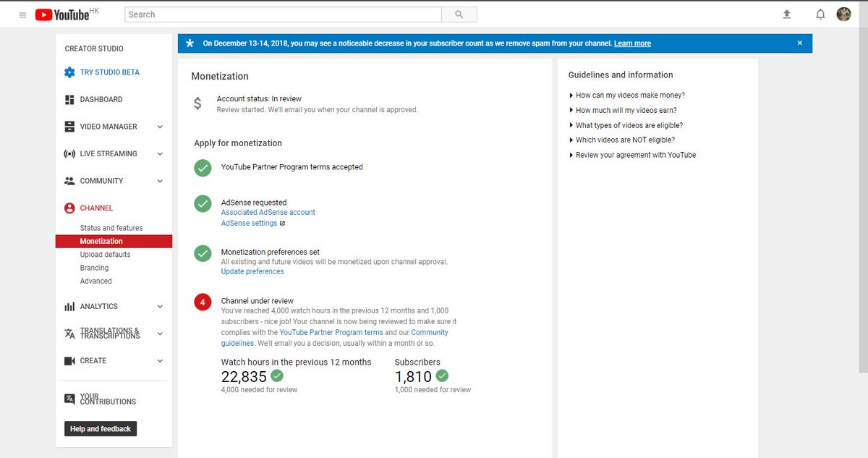
Task: Expand the Community section chevron
Action: coord(160,181)
